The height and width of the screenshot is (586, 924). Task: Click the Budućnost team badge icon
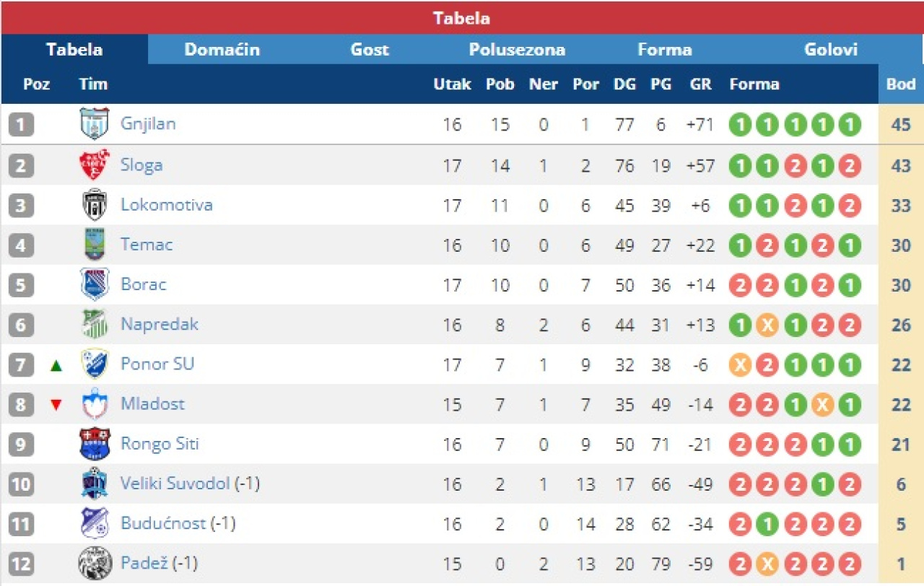coord(94,523)
